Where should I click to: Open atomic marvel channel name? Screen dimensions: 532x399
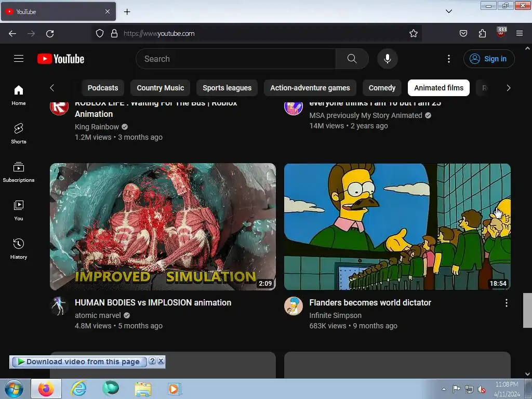[98, 315]
